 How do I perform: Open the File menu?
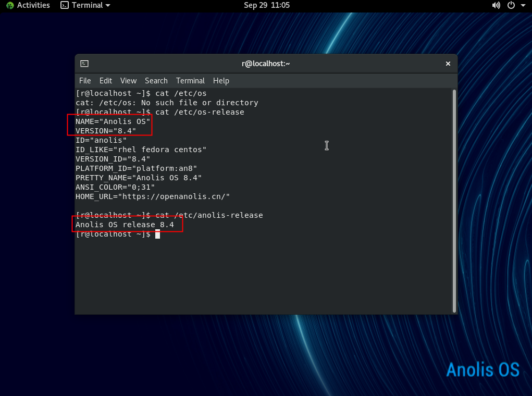85,81
